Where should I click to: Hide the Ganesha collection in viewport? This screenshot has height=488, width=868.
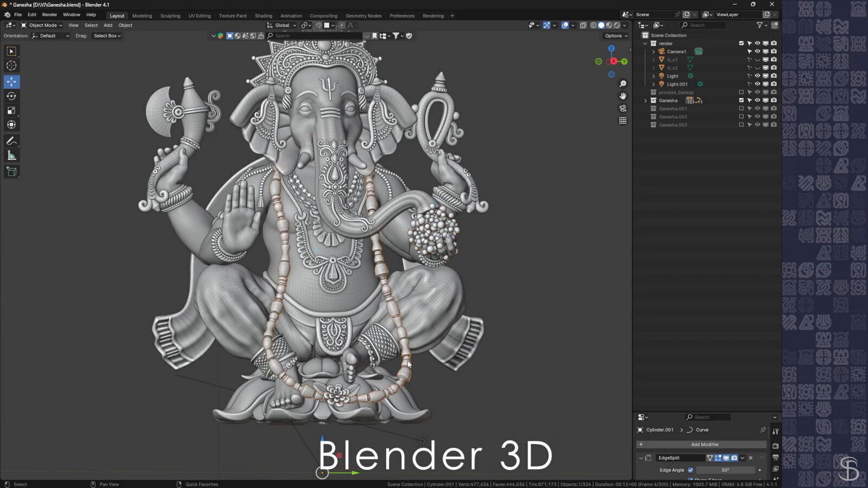757,100
